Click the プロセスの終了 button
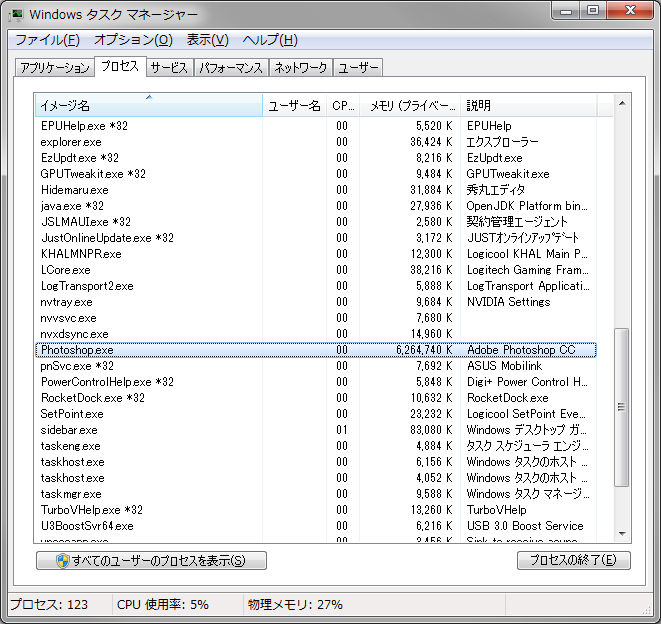 pos(574,560)
